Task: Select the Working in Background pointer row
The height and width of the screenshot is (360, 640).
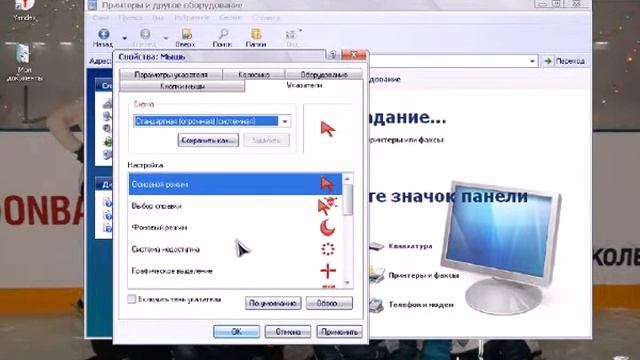Action: point(236,228)
